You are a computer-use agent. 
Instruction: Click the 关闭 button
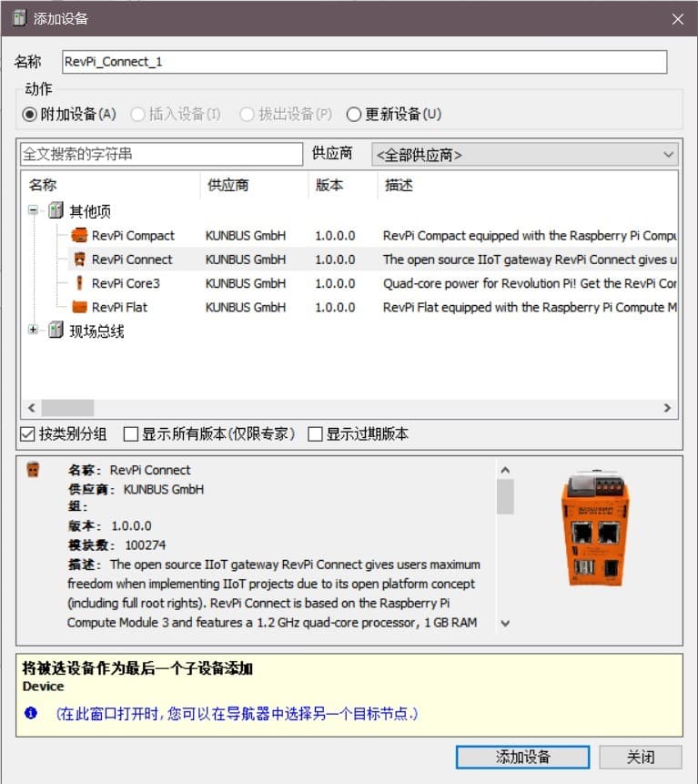pyautogui.click(x=640, y=757)
